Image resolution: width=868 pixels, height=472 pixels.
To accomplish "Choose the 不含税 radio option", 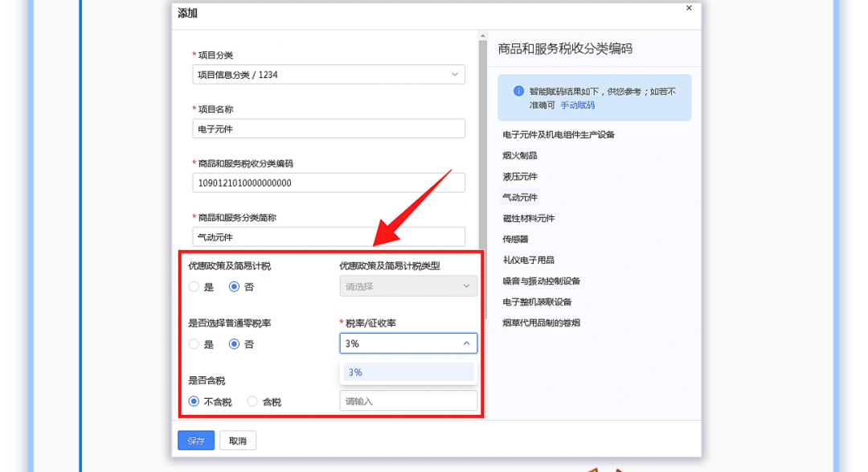I will (x=194, y=402).
